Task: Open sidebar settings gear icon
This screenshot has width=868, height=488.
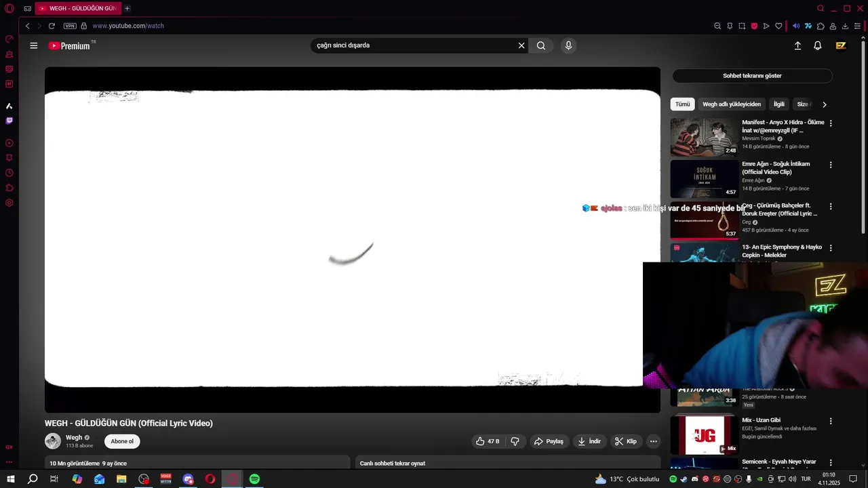Action: coord(9,203)
